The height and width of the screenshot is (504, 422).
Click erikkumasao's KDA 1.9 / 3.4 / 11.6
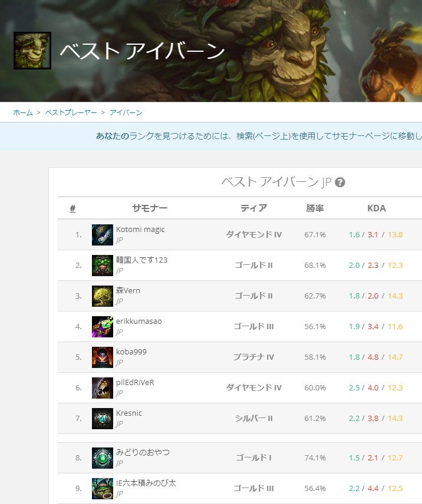[375, 327]
